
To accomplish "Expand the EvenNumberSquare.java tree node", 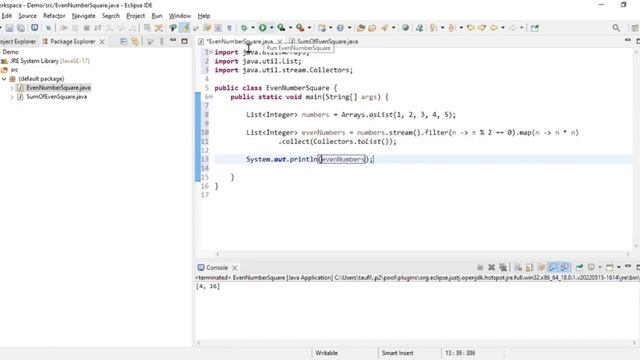I will point(12,88).
